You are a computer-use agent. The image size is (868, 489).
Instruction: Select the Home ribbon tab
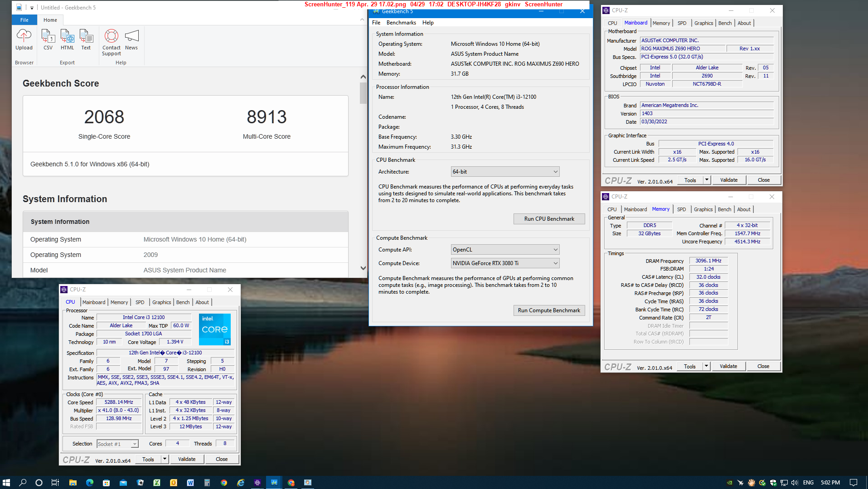point(50,20)
